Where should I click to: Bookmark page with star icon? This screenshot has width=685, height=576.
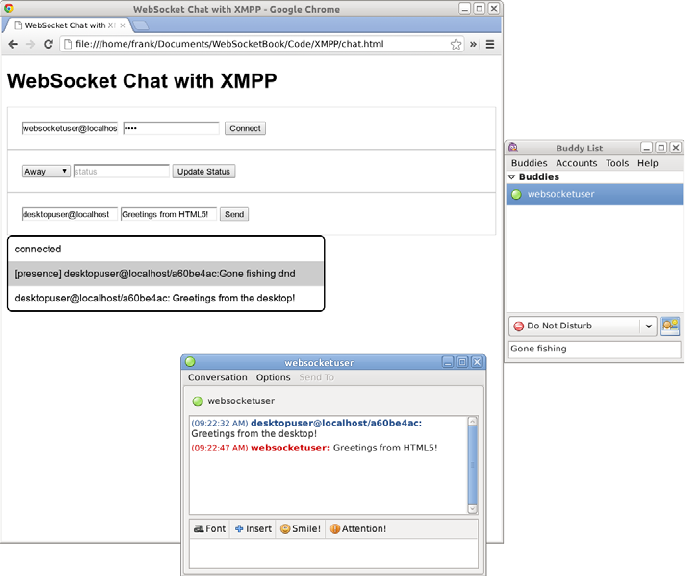coord(456,45)
